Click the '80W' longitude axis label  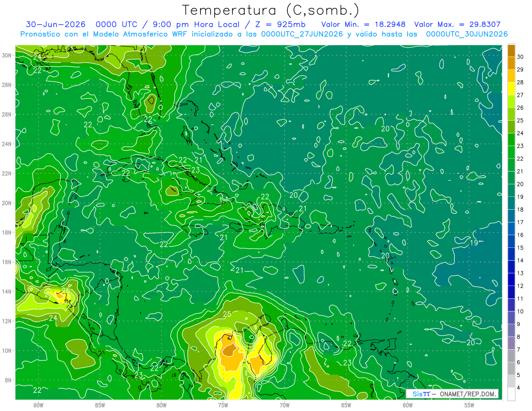click(x=161, y=405)
